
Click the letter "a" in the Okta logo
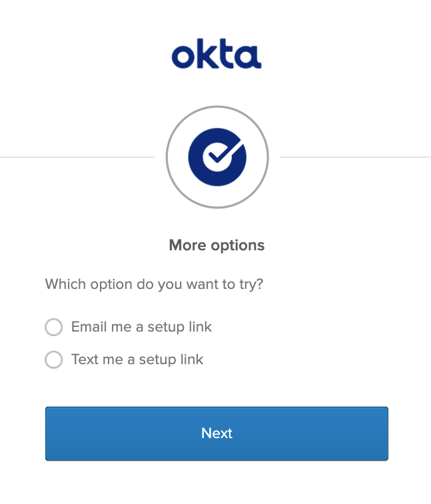tap(248, 58)
